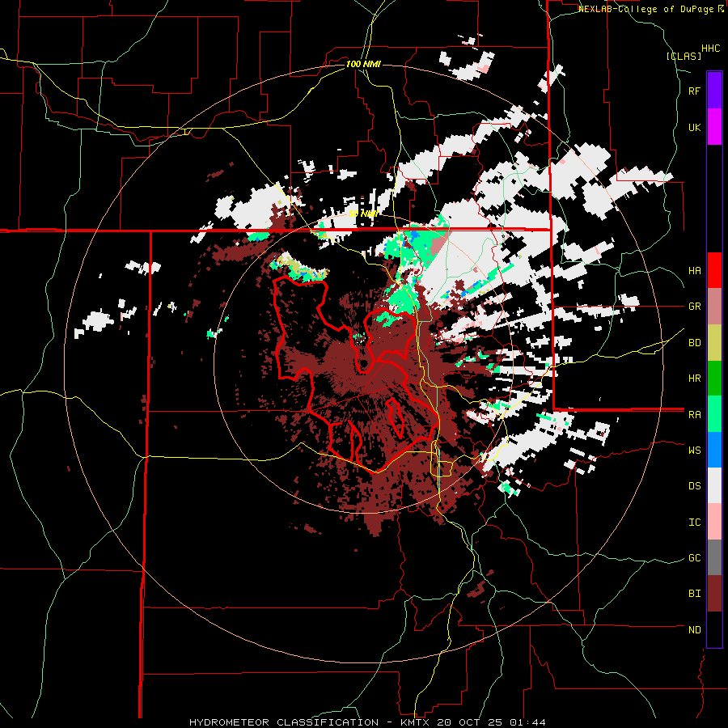Click the dark green HR swatch
The height and width of the screenshot is (728, 728).
[x=714, y=378]
